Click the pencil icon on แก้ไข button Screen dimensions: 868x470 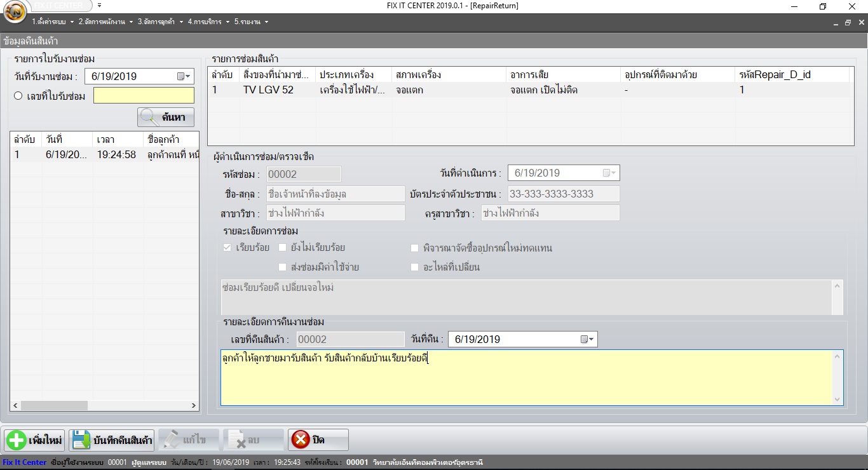pos(170,439)
